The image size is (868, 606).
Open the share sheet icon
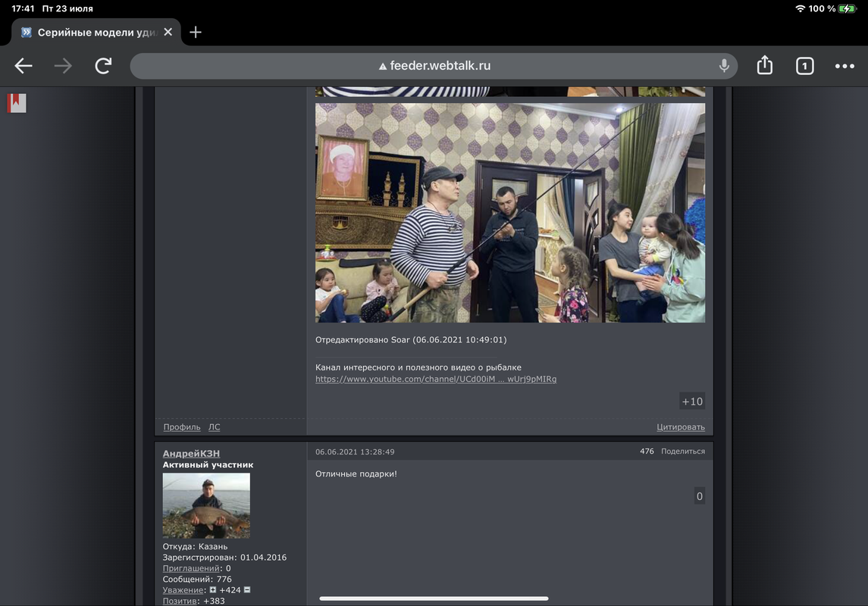pos(764,65)
